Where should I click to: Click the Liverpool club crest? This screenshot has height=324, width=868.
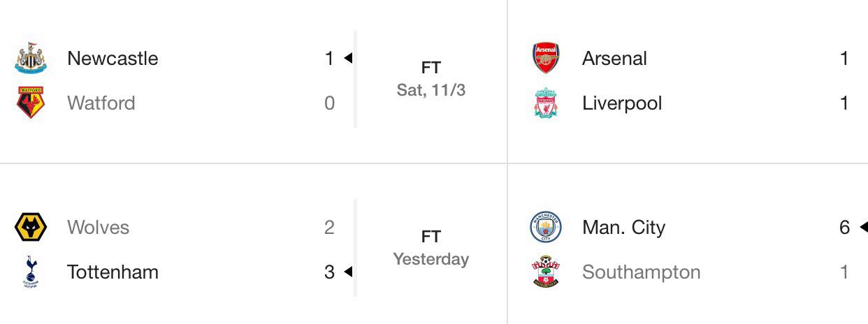[546, 103]
